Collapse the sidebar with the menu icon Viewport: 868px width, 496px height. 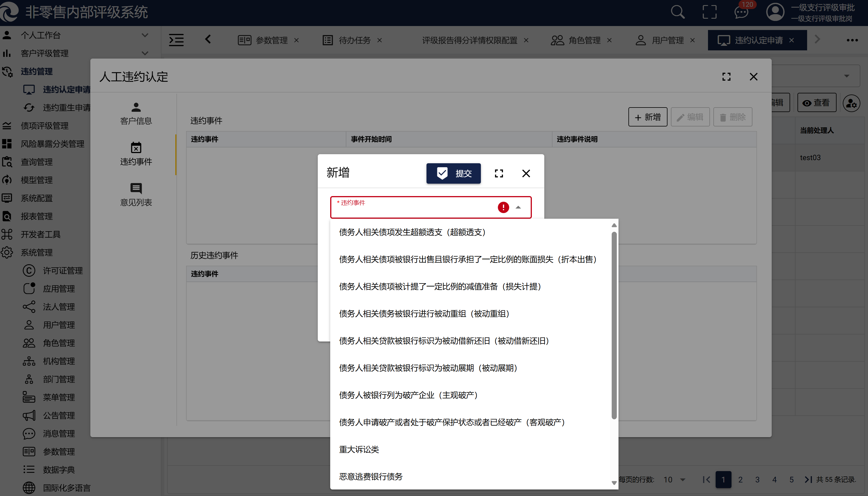(x=176, y=40)
